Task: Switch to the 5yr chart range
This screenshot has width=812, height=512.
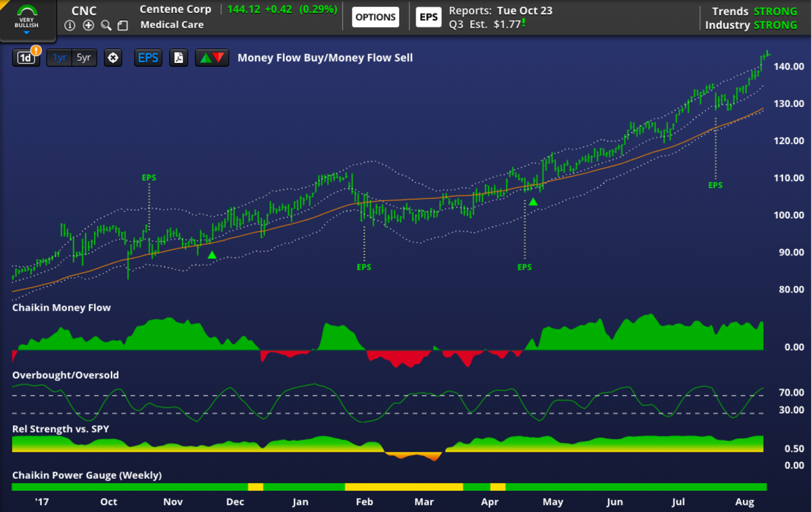Action: [x=84, y=57]
